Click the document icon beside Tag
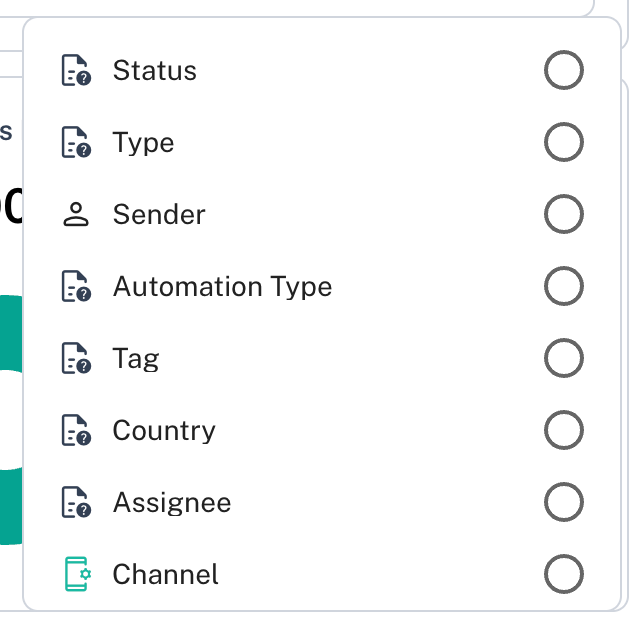Screen dimensions: 642x644 click(76, 359)
